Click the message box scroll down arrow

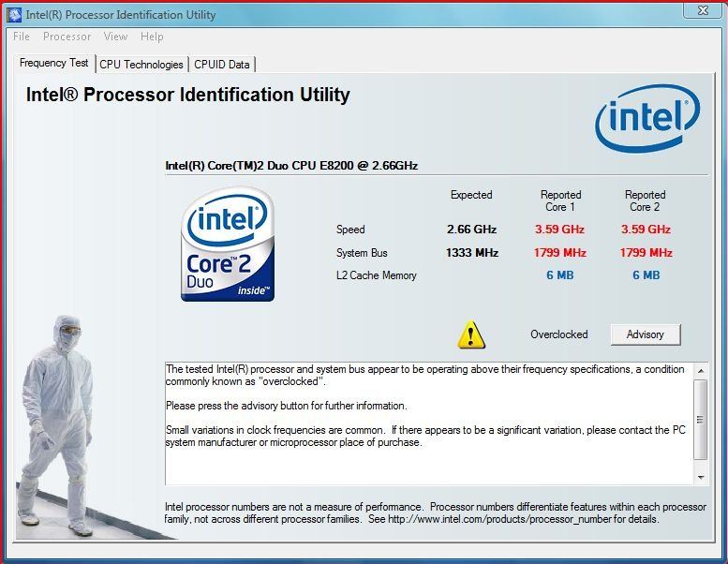click(x=701, y=477)
